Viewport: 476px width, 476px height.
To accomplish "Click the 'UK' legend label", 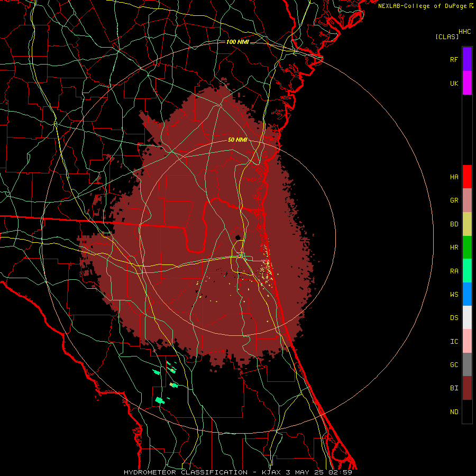I will [x=454, y=83].
